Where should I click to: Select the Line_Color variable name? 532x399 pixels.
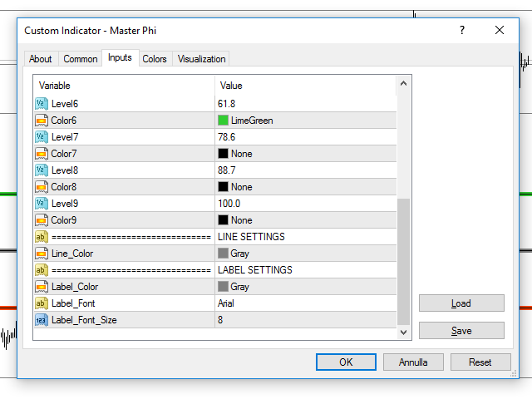click(72, 254)
